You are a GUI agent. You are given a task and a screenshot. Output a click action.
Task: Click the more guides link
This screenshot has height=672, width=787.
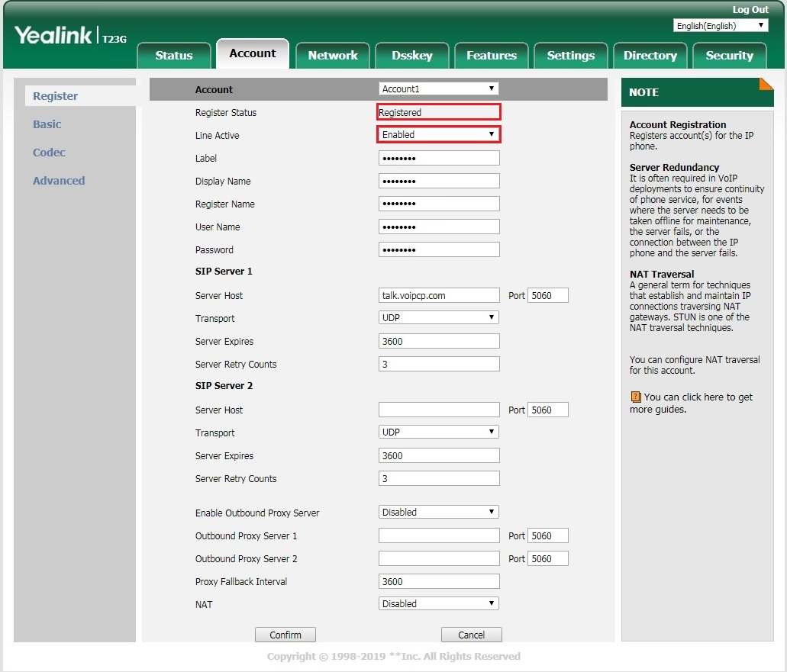point(691,404)
